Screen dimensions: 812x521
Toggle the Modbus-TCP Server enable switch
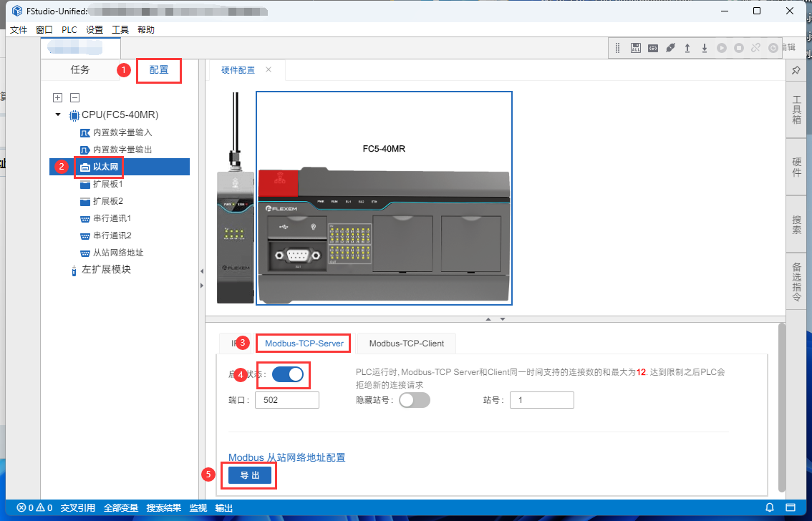point(288,374)
